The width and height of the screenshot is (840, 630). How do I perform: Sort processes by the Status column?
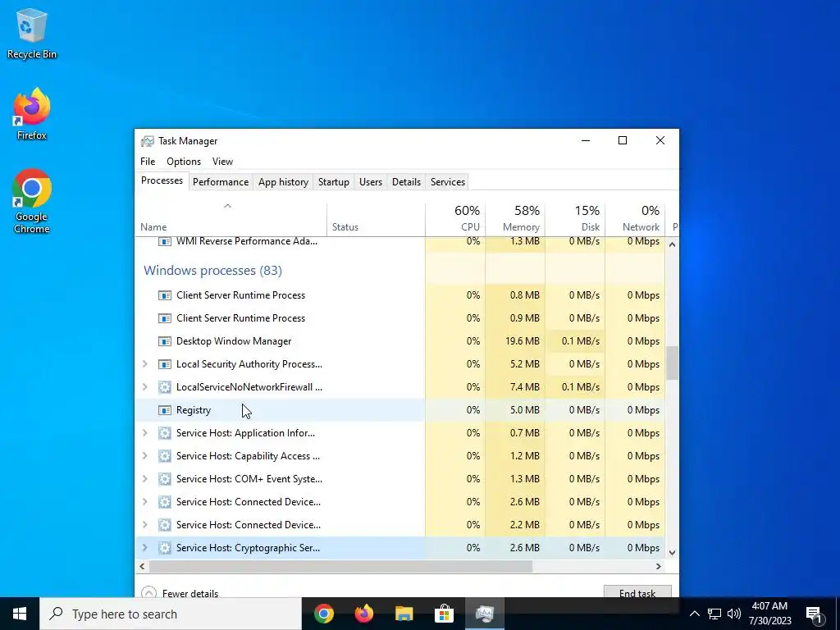point(376,219)
